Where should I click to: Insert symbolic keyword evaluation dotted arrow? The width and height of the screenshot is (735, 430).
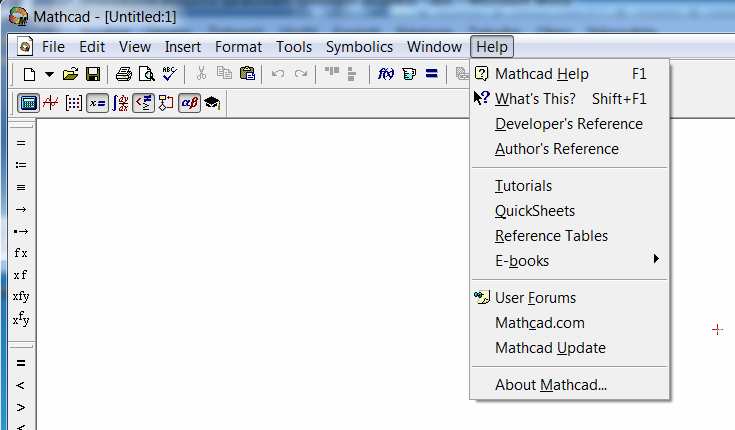[21, 232]
